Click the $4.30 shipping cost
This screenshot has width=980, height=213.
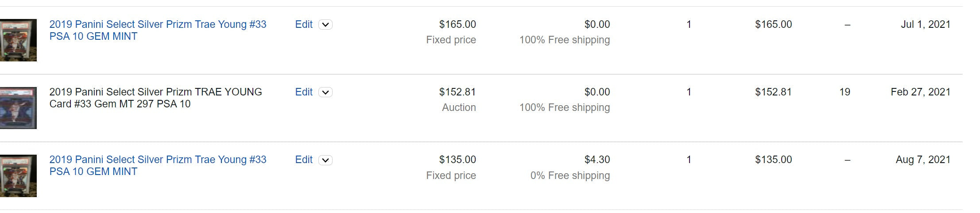597,160
